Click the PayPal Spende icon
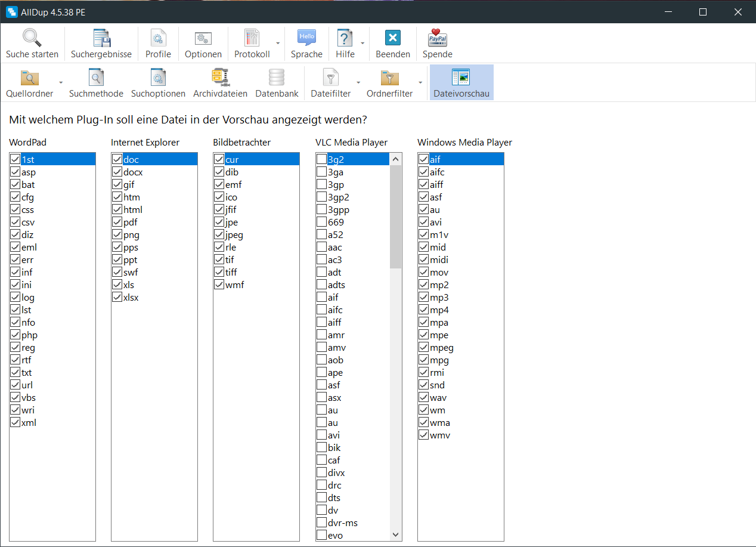The height and width of the screenshot is (547, 756). click(437, 38)
